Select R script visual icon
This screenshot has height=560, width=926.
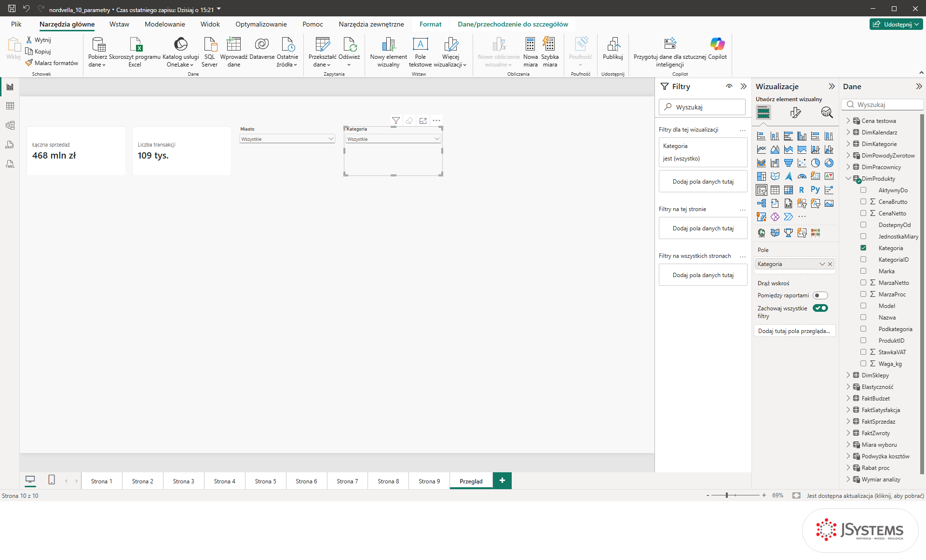click(x=802, y=190)
